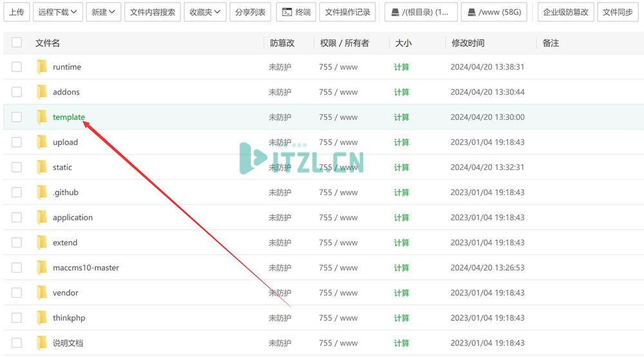This screenshot has width=644, height=357.
Task: Open the application folder name link
Action: (73, 218)
